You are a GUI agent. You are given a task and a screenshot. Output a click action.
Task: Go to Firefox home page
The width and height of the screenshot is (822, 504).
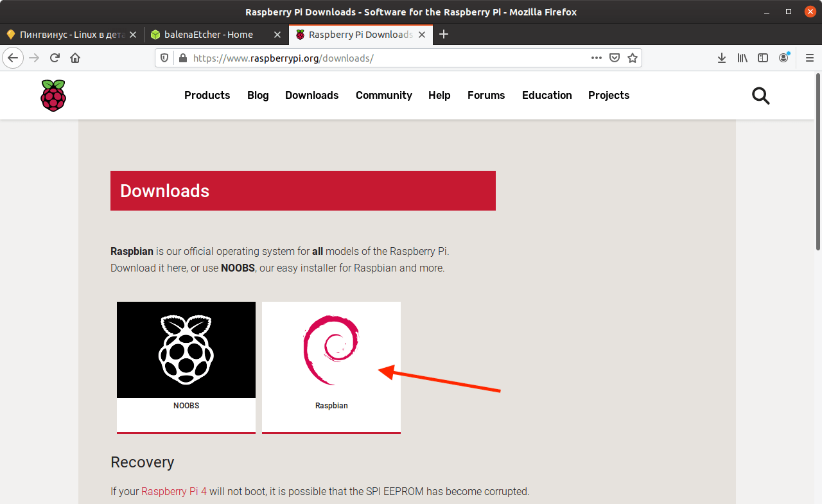click(x=75, y=58)
